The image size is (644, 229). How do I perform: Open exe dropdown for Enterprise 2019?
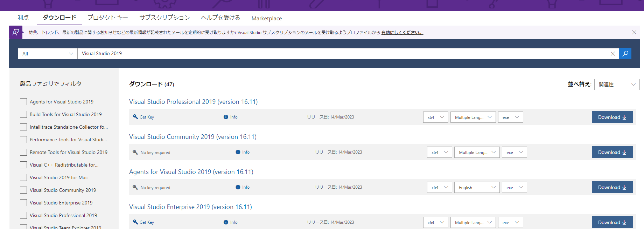pyautogui.click(x=510, y=222)
